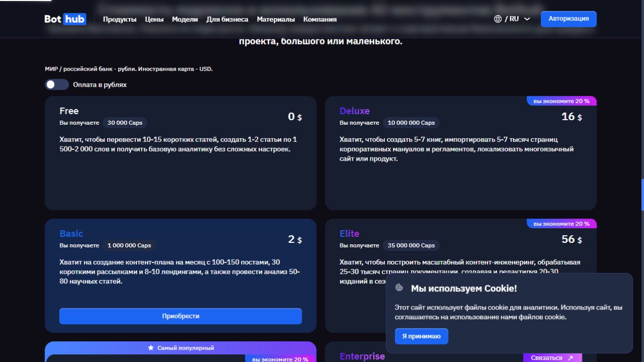Accept cookies with Я принимаю

click(x=421, y=336)
